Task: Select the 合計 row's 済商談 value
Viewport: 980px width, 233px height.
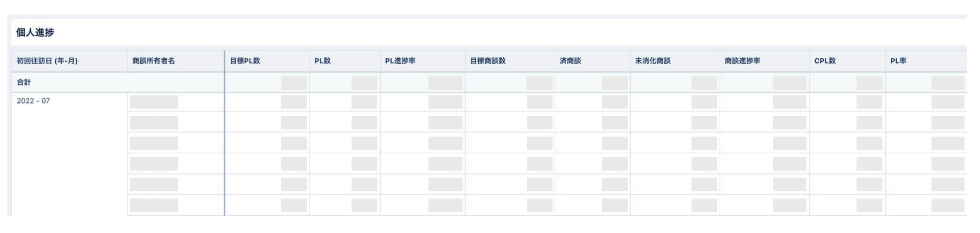Action: click(614, 83)
